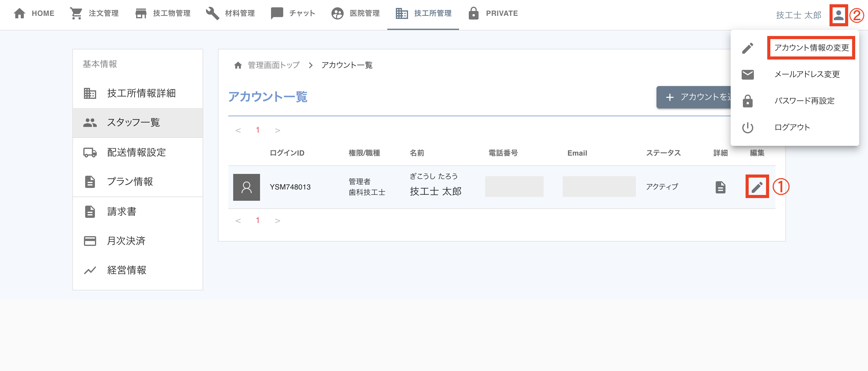Go to next page arrow above table
This screenshot has width=868, height=371.
277,130
